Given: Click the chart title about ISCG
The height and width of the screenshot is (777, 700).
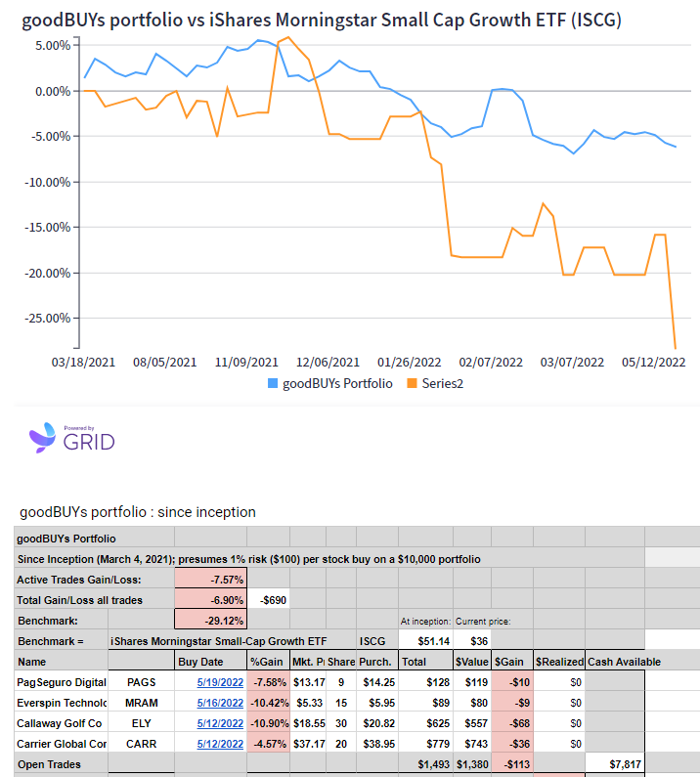Looking at the screenshot, I should click(x=322, y=20).
